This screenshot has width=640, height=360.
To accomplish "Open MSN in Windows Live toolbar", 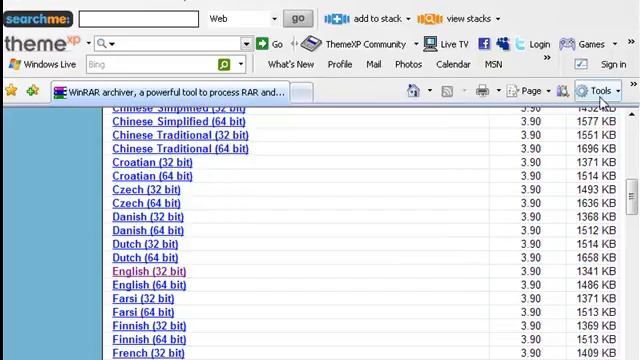I will 493,64.
